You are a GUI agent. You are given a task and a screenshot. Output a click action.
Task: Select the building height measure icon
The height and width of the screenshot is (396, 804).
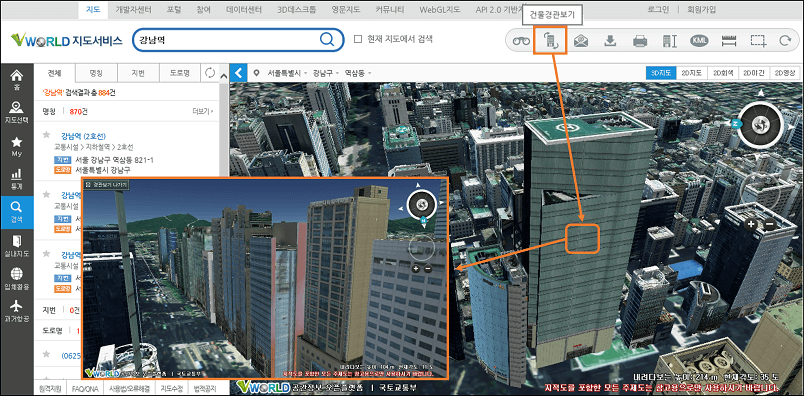670,41
